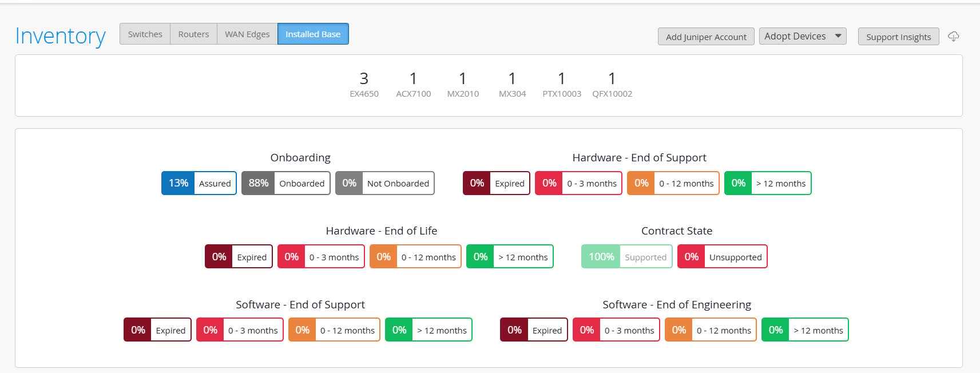Open the Routers tab
The image size is (980, 373).
click(x=193, y=34)
